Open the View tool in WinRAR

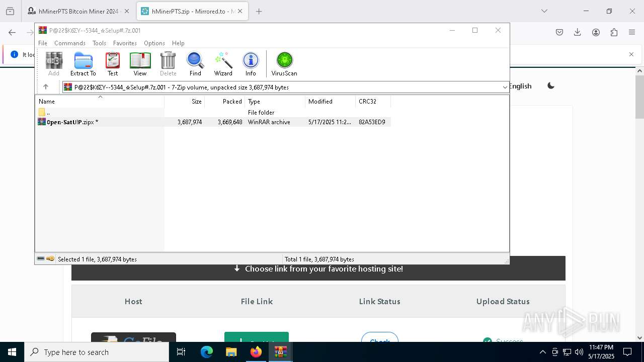tap(140, 64)
